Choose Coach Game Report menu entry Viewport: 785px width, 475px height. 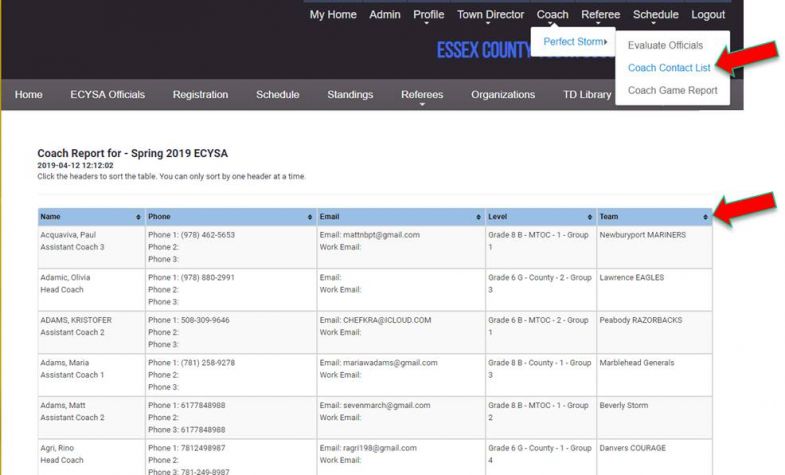(x=672, y=90)
